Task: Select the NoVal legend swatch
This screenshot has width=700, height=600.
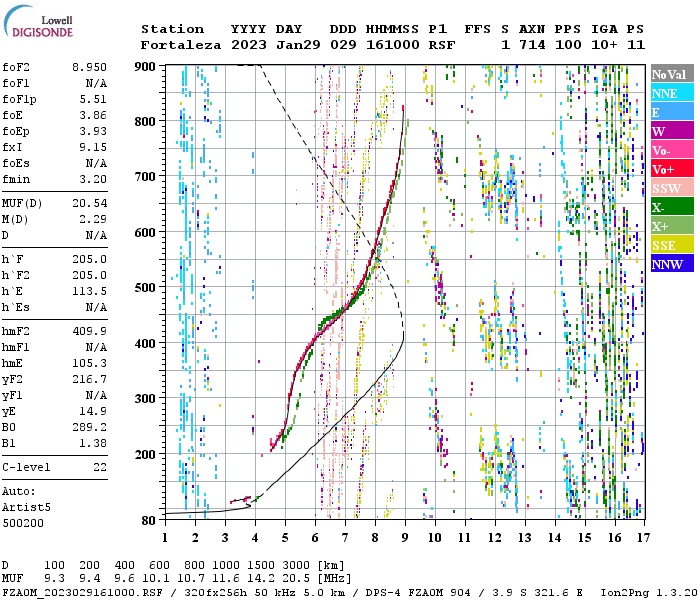Action: point(672,74)
